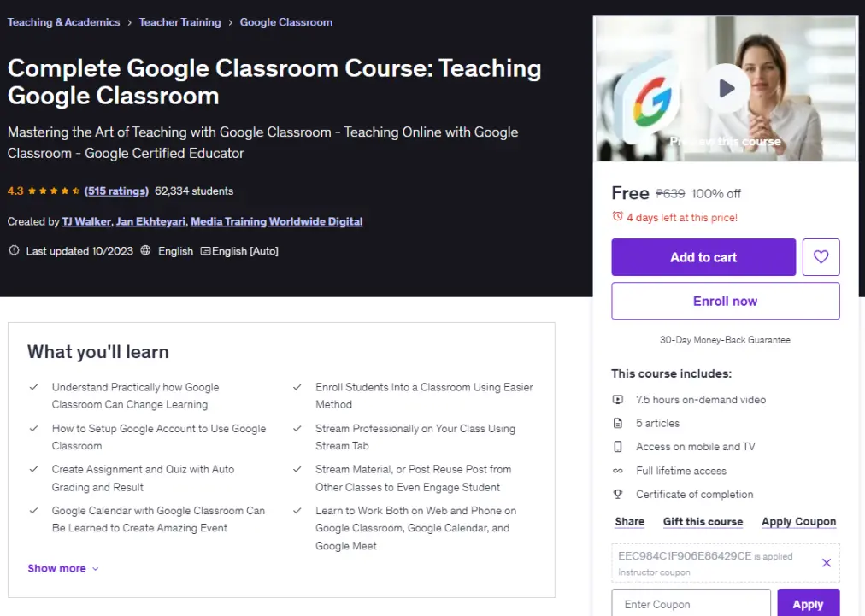This screenshot has width=865, height=616.
Task: Click the course preview thumbnail image
Action: point(726,88)
